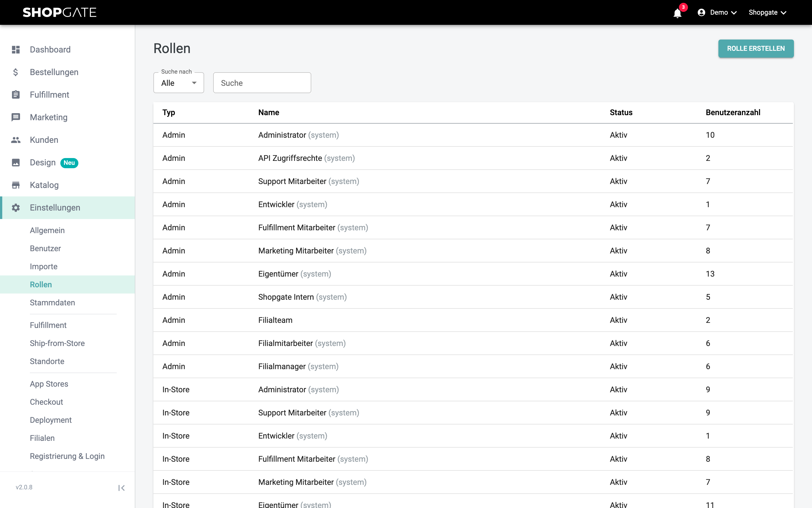Open the Admin Eigentümer role with 13 users

[x=473, y=274]
